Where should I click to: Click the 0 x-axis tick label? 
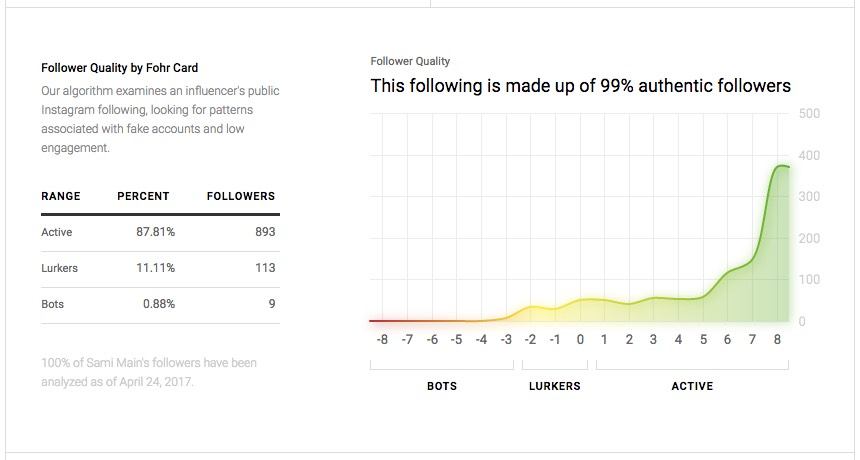(x=580, y=340)
